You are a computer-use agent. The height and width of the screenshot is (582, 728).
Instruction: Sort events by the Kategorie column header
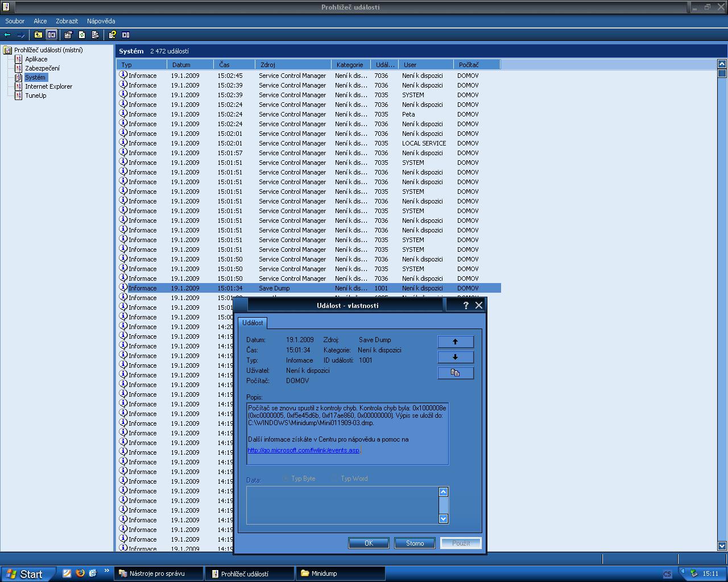click(350, 65)
